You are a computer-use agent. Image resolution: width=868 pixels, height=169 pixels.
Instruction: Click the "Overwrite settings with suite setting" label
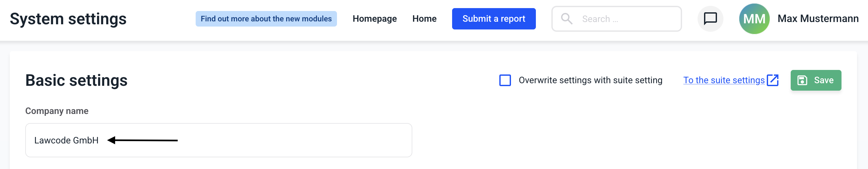(x=590, y=80)
